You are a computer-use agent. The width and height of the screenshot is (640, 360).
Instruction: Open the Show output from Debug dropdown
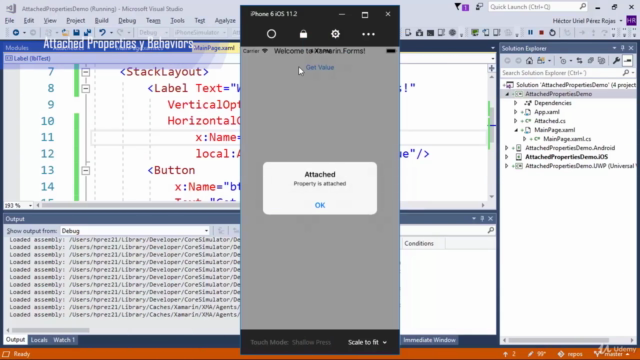(x=135, y=231)
